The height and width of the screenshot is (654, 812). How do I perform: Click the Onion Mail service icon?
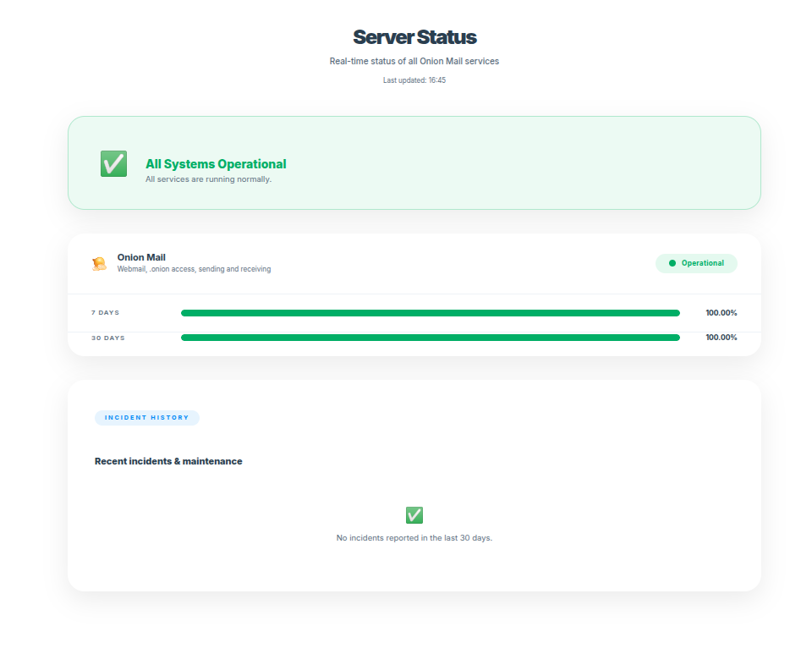pyautogui.click(x=100, y=264)
